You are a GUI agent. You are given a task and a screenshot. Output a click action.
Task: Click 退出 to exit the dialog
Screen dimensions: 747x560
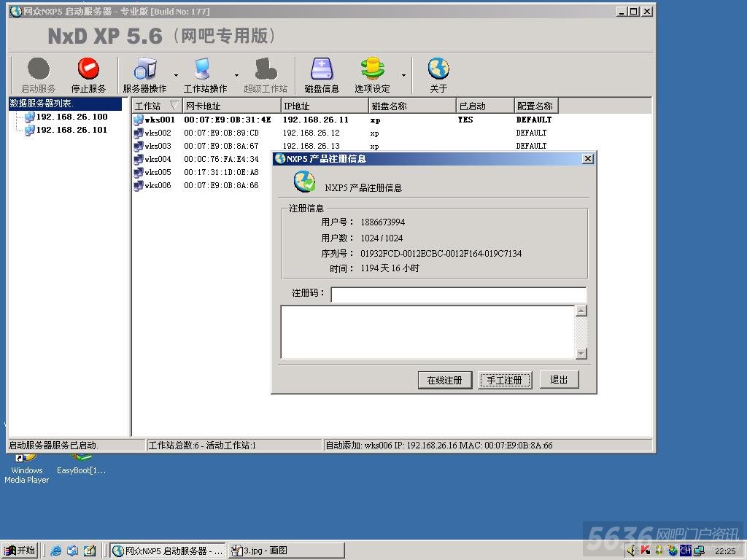click(x=559, y=379)
